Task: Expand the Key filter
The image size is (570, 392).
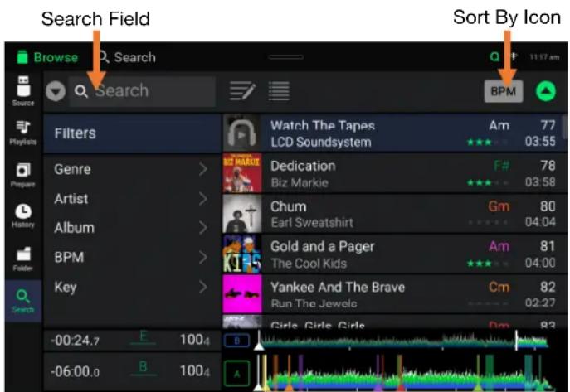Action: (132, 287)
